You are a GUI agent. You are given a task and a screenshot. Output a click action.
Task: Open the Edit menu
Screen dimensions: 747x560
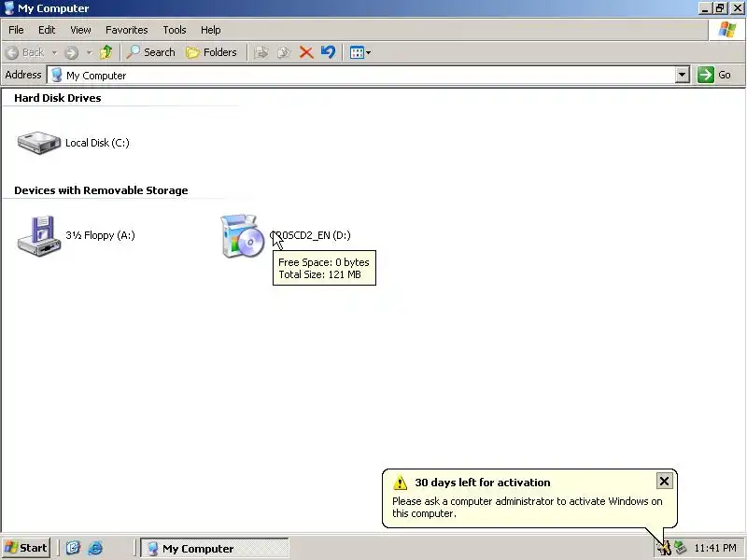(47, 30)
